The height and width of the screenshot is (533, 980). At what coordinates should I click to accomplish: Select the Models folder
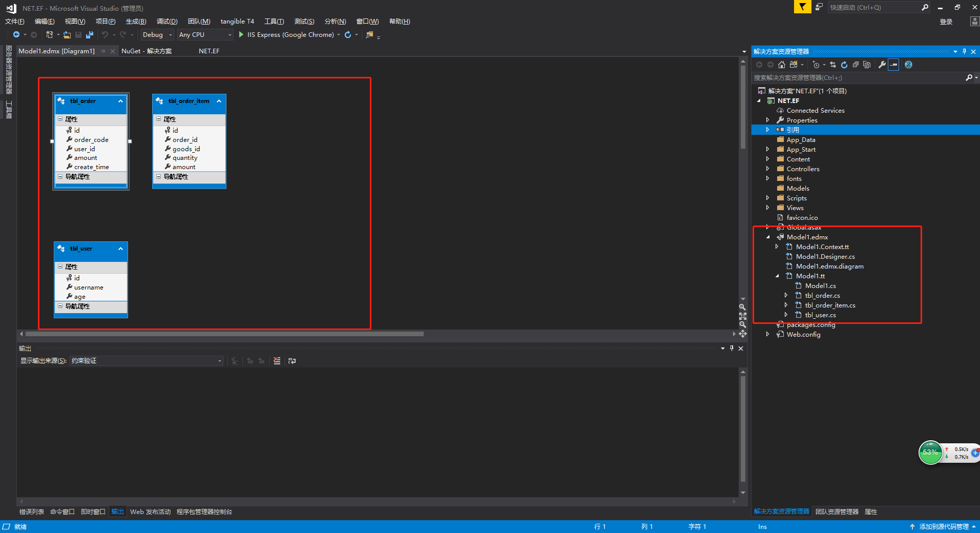tap(798, 189)
